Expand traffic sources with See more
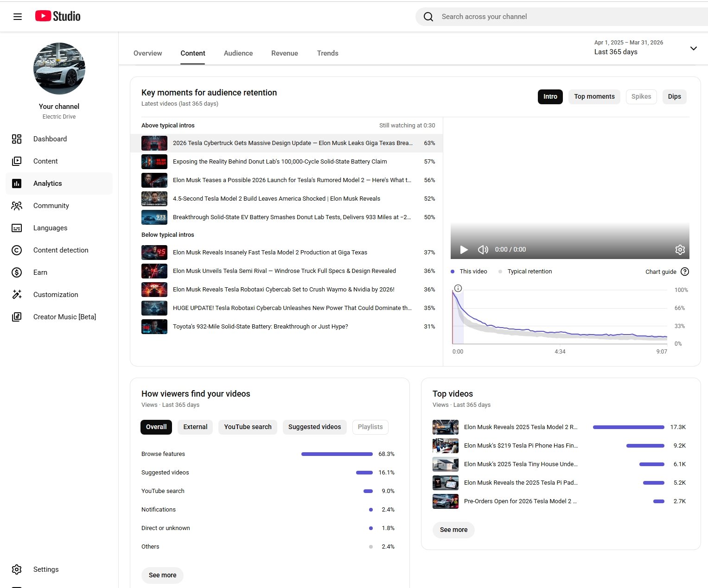The width and height of the screenshot is (708, 588). pyautogui.click(x=162, y=575)
